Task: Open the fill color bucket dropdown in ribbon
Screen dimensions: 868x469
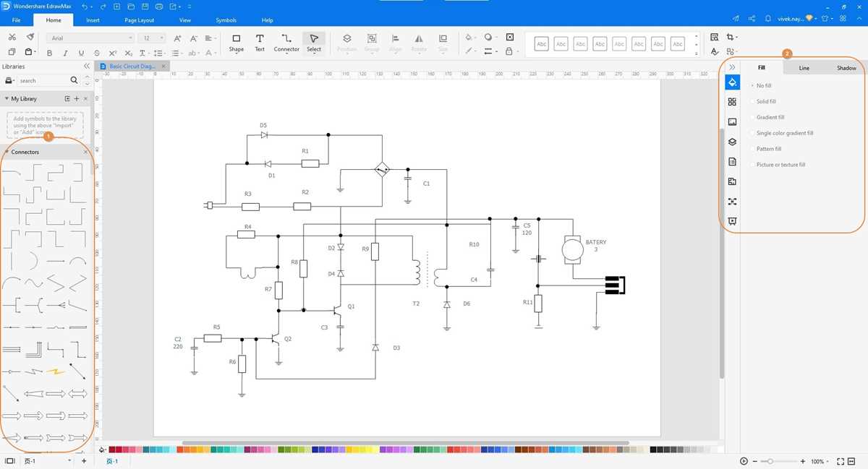Action: click(x=469, y=38)
